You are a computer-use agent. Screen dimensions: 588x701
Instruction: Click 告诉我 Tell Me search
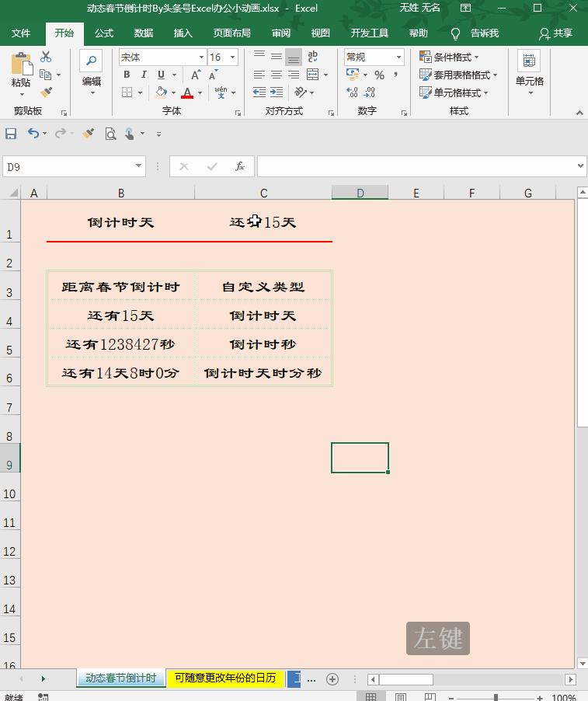tap(475, 33)
